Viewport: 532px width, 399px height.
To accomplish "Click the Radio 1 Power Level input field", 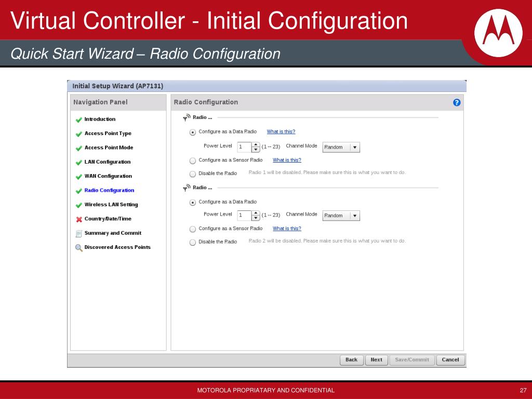I will (x=244, y=147).
